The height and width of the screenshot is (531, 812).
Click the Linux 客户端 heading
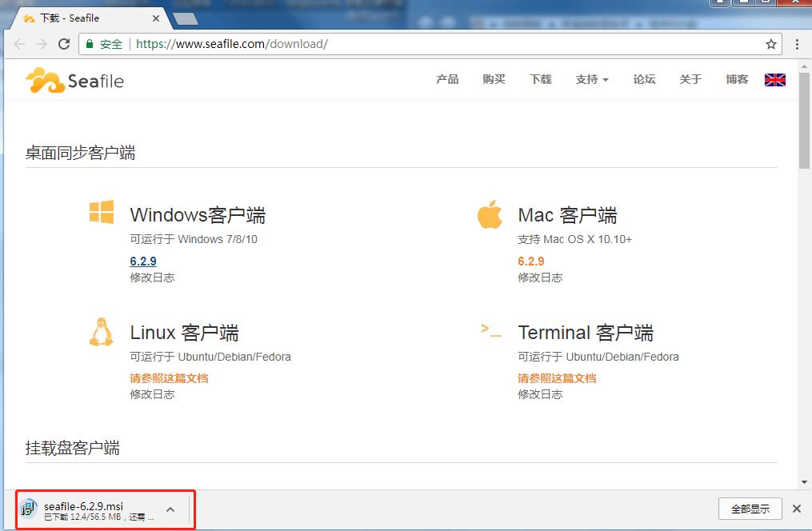coord(184,333)
